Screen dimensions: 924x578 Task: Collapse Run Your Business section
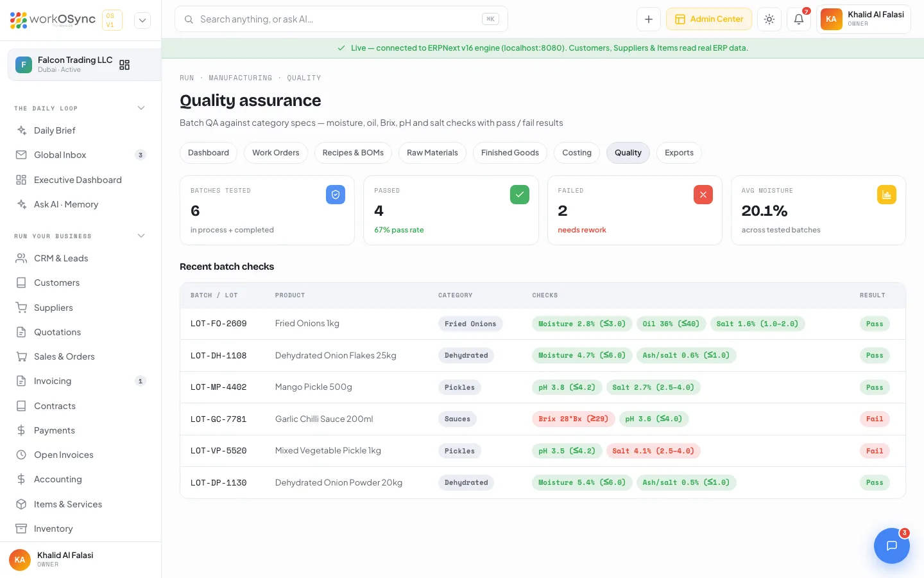(x=141, y=236)
